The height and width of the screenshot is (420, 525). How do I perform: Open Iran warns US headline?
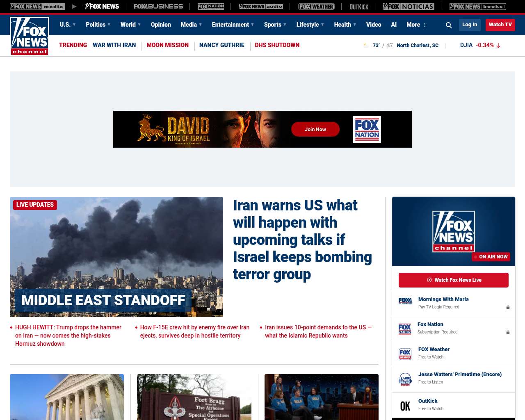(x=302, y=240)
